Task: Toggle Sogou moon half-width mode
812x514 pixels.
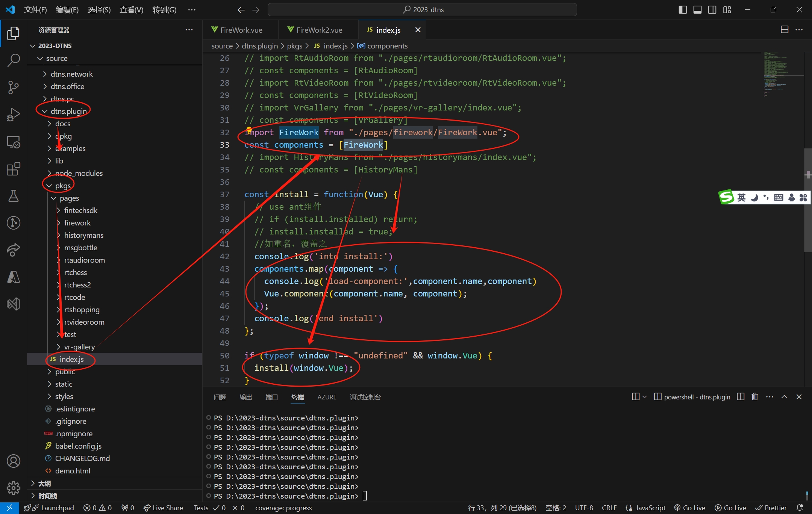Action: 754,197
